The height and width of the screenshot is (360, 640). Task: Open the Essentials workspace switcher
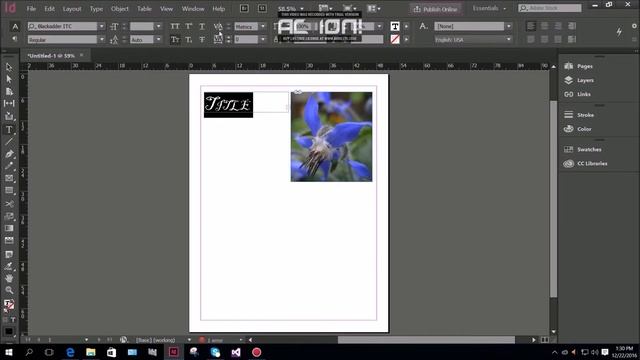click(489, 8)
